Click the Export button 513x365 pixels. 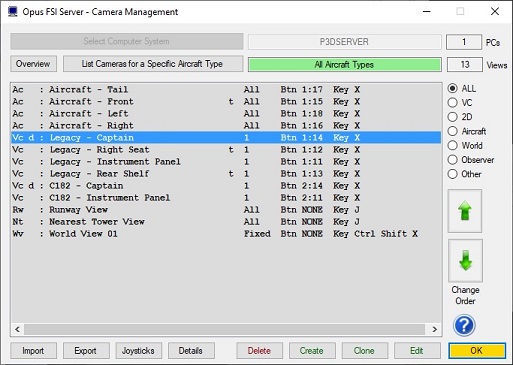(x=86, y=351)
